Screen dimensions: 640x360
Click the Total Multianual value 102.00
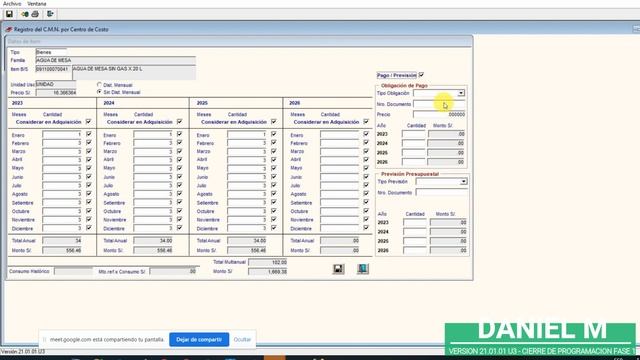(268, 262)
